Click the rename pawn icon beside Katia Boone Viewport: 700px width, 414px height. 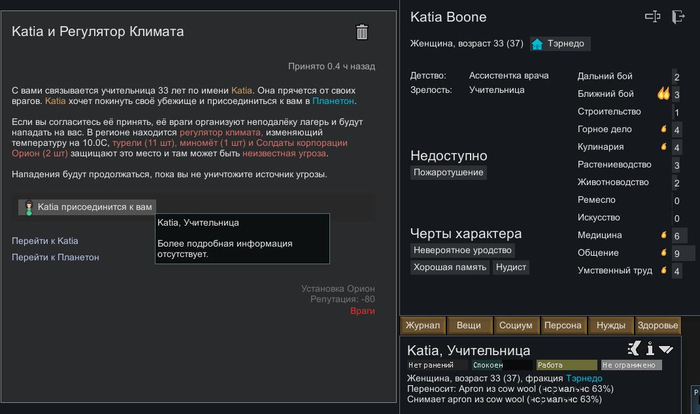click(x=653, y=16)
